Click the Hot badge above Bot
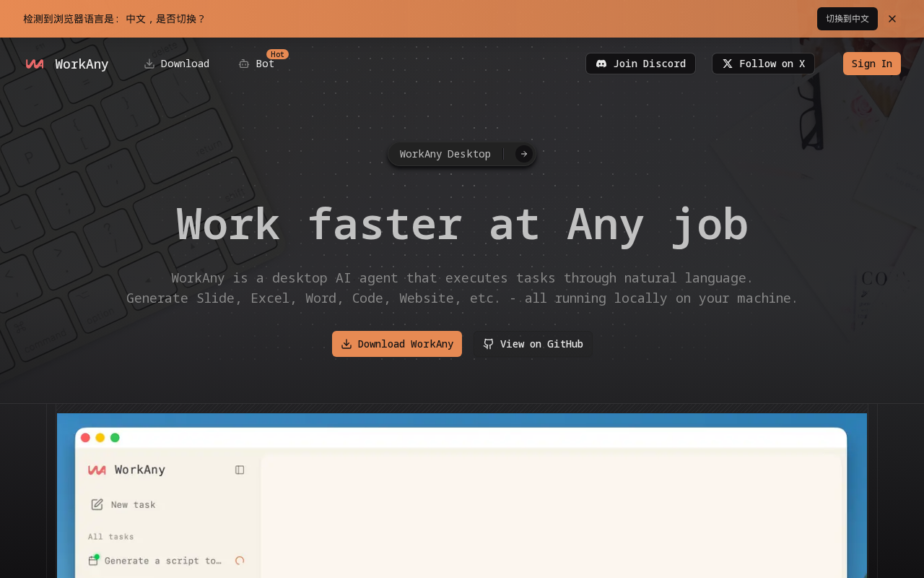This screenshot has width=924, height=578. (278, 54)
